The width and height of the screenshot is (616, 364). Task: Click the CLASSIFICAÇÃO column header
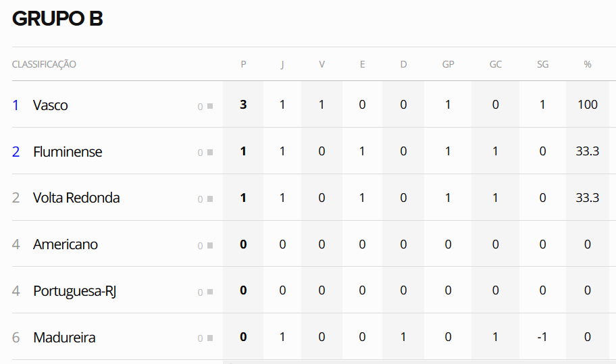44,65
